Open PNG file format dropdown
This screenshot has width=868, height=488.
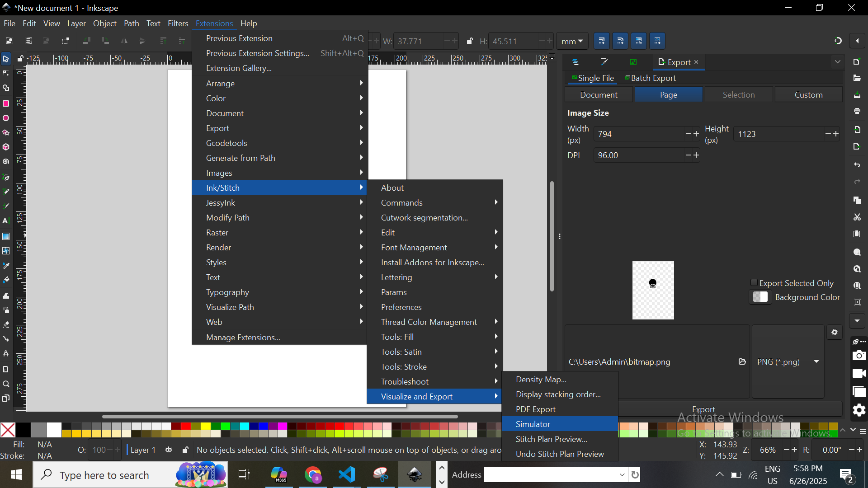tap(788, 362)
